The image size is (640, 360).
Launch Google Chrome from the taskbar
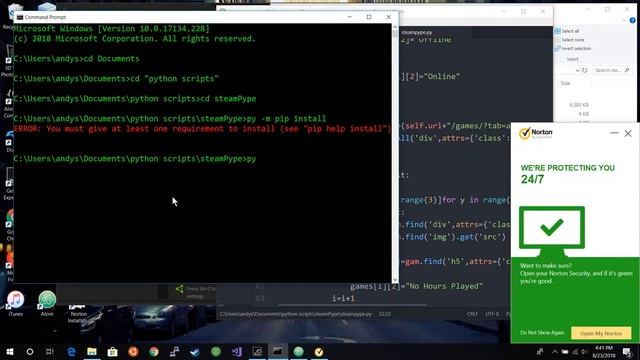pyautogui.click(x=154, y=351)
